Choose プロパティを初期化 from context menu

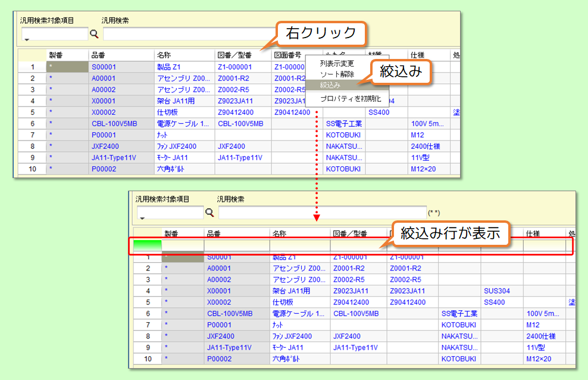(350, 98)
